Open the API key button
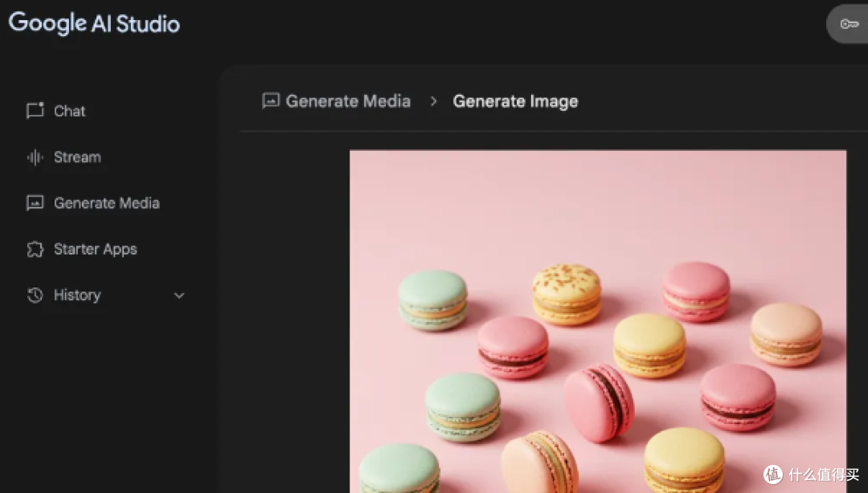 [x=849, y=24]
